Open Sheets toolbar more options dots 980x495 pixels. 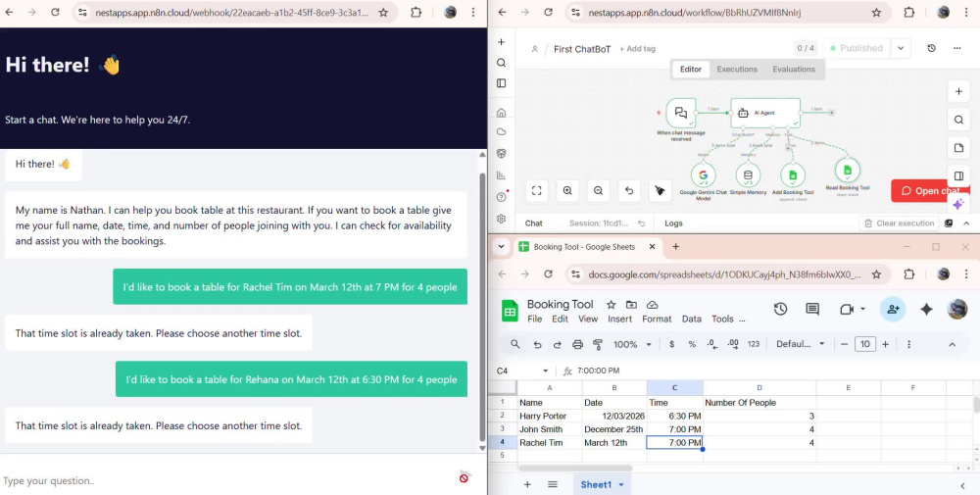[908, 344]
